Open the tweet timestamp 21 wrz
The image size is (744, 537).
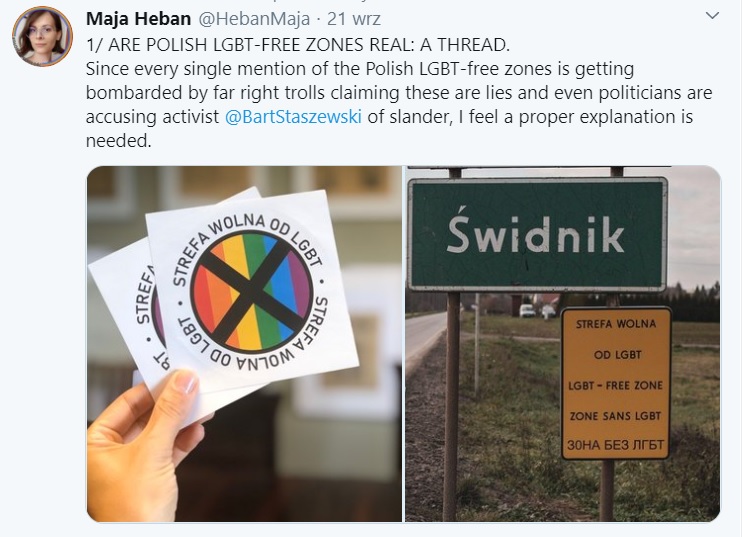coord(353,19)
